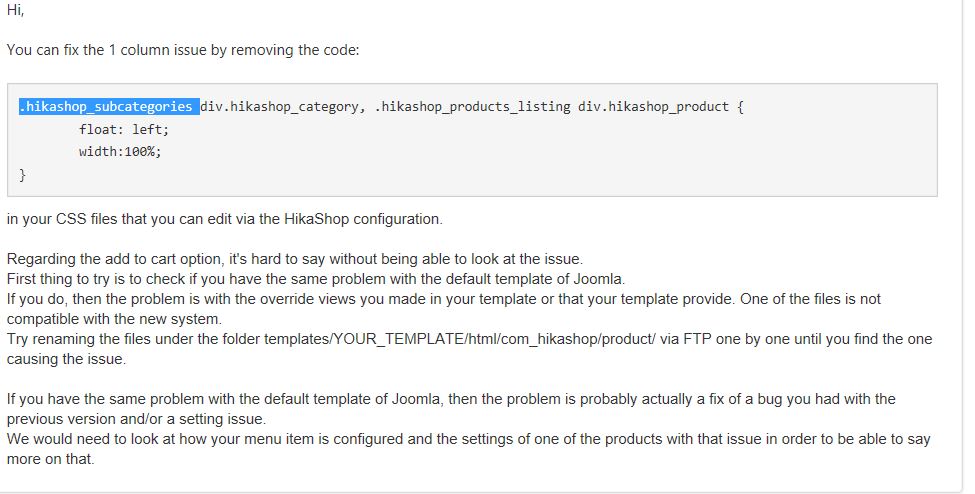Screen dimensions: 975x494
Task: Click the "Hi," greeting text
Action: [15, 10]
